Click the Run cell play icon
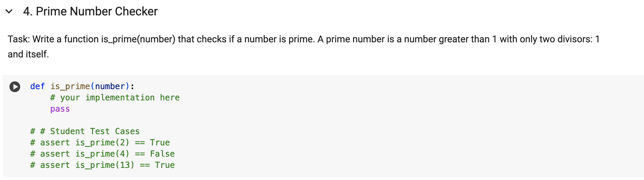This screenshot has width=644, height=180. (15, 87)
